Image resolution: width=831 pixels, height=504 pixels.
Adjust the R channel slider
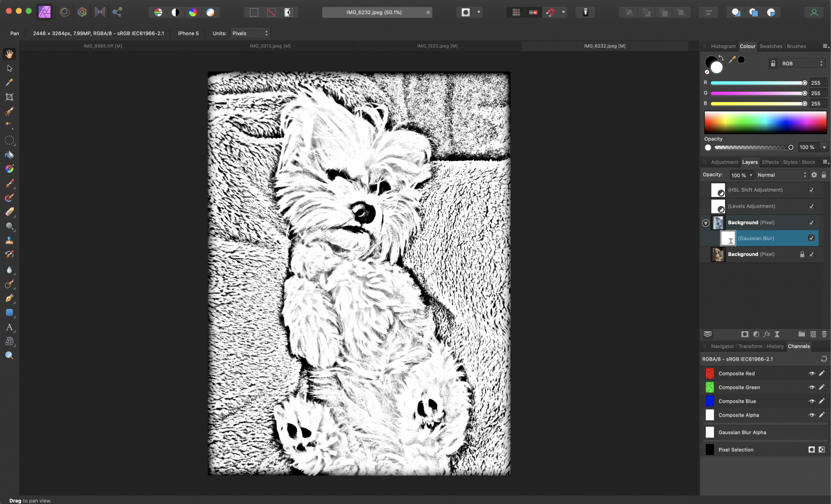click(806, 83)
